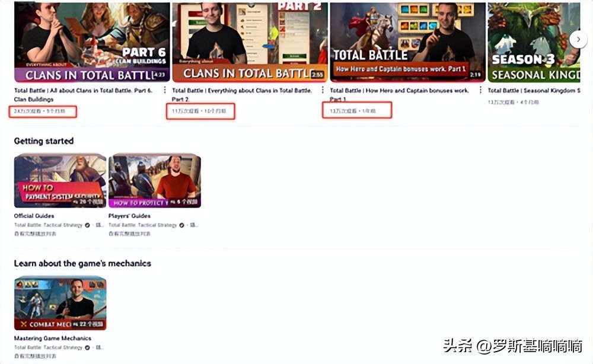Screen dimensions: 593x364
Task: Open the Clans Part 6 Clan Buildings video thumbnail
Action: [x=92, y=41]
